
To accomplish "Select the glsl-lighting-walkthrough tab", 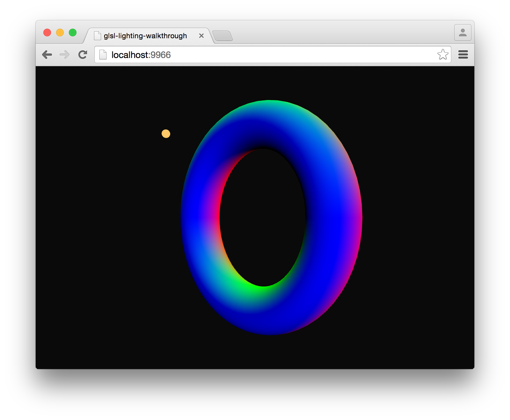I will 148,36.
